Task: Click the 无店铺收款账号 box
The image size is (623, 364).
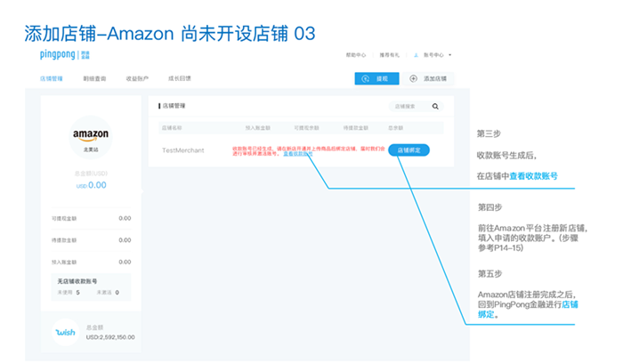Action: 91,287
